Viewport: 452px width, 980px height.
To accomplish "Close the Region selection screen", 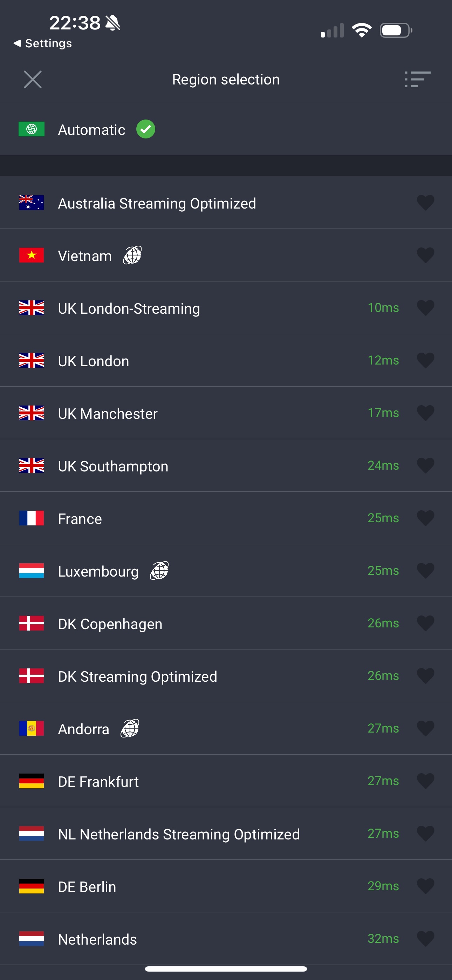I will (x=33, y=80).
